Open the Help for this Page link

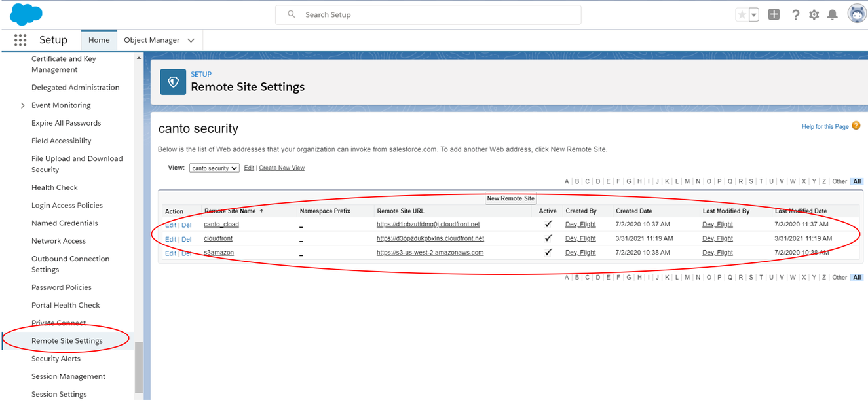click(825, 126)
